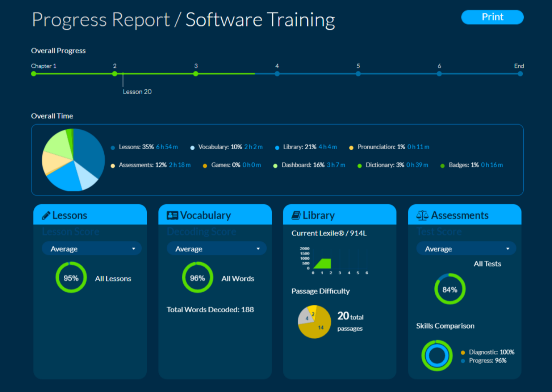The height and width of the screenshot is (392, 552).
Task: Click the Library card header
Action: tap(340, 214)
